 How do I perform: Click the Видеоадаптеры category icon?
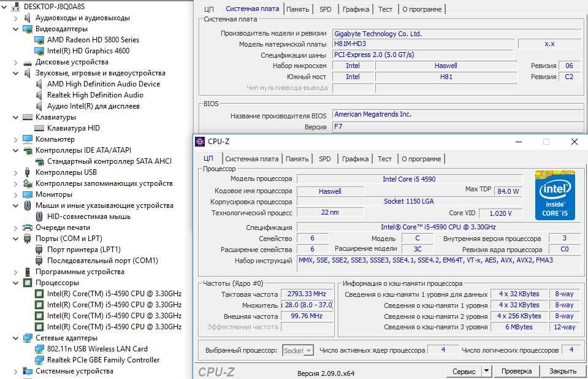pyautogui.click(x=28, y=29)
